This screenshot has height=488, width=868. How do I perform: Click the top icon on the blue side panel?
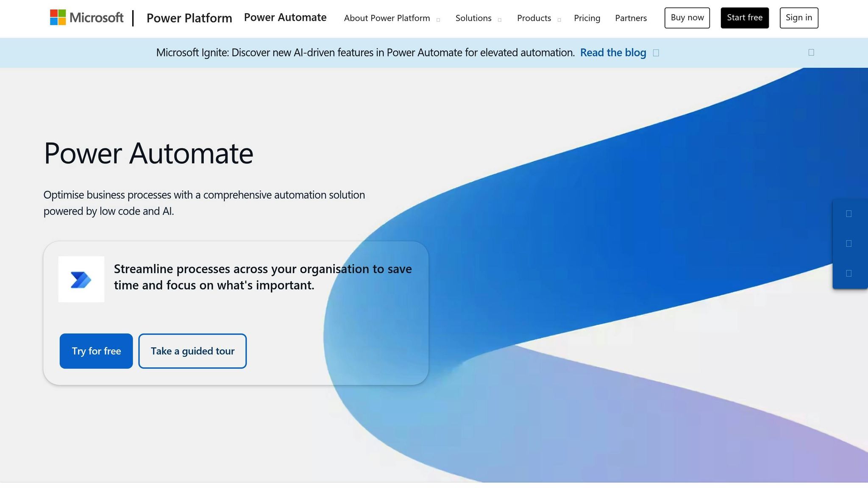coord(849,213)
